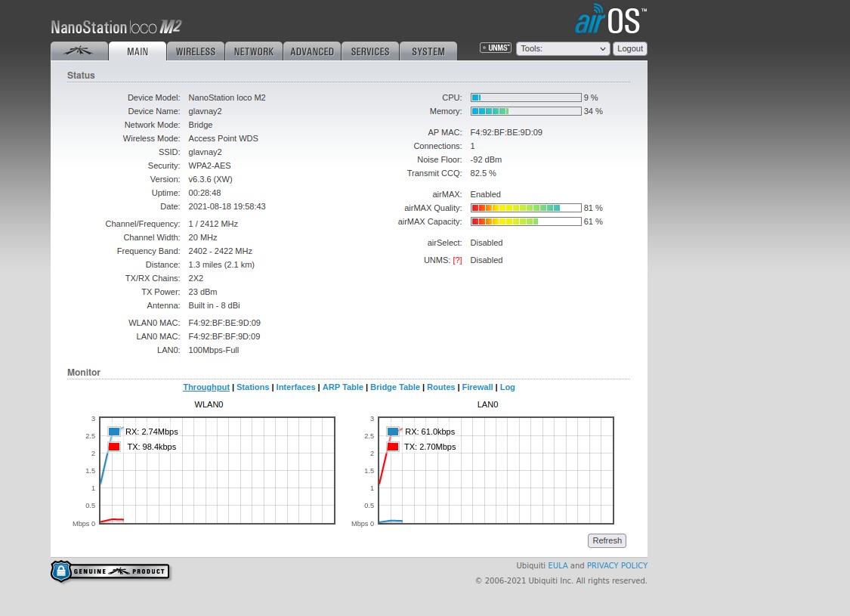Click the WLAN0 TX rate 98.4kbps
The width and height of the screenshot is (850, 616).
point(159,447)
